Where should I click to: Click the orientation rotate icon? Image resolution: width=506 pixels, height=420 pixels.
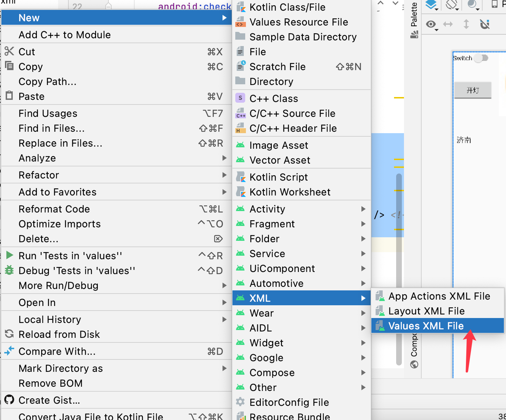pos(452,5)
